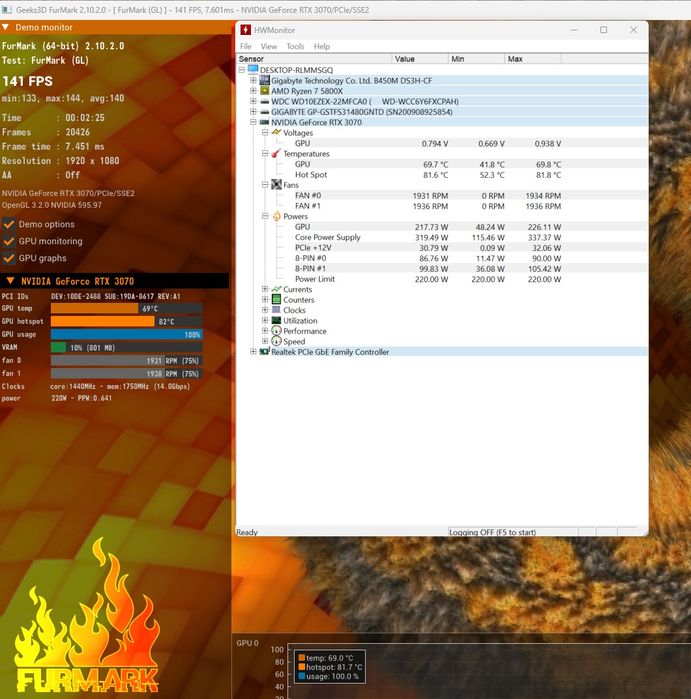
Task: Expand the Clocks group
Action: pos(265,310)
